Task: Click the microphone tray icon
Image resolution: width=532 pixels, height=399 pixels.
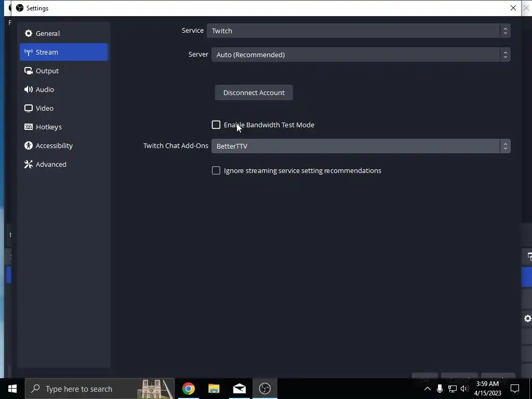Action: pyautogui.click(x=440, y=389)
